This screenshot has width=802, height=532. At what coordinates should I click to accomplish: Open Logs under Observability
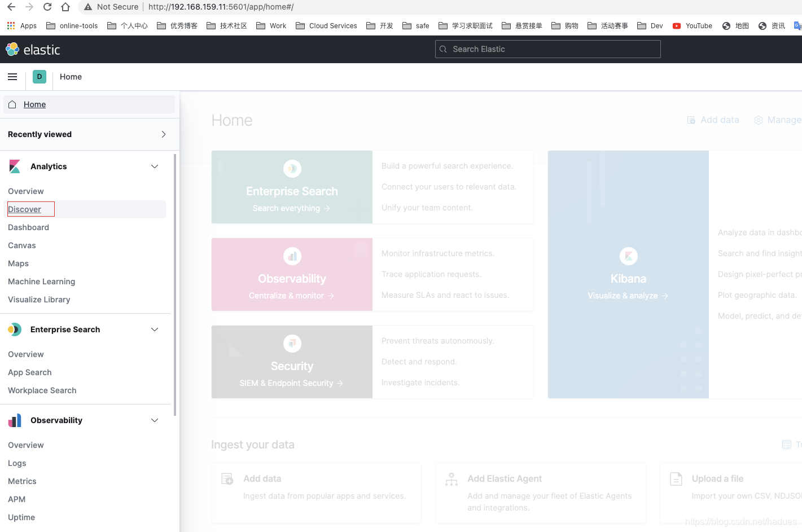tap(17, 463)
